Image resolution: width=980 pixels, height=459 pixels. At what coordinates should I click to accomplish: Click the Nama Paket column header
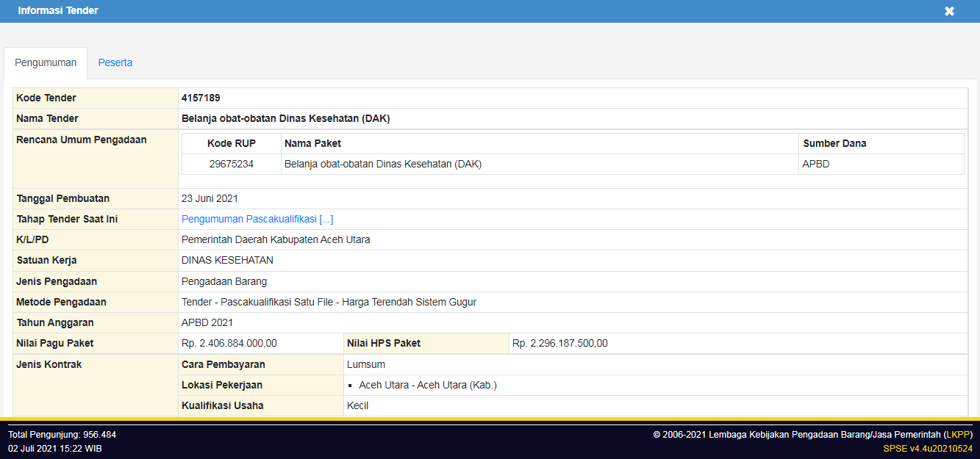pyautogui.click(x=312, y=143)
